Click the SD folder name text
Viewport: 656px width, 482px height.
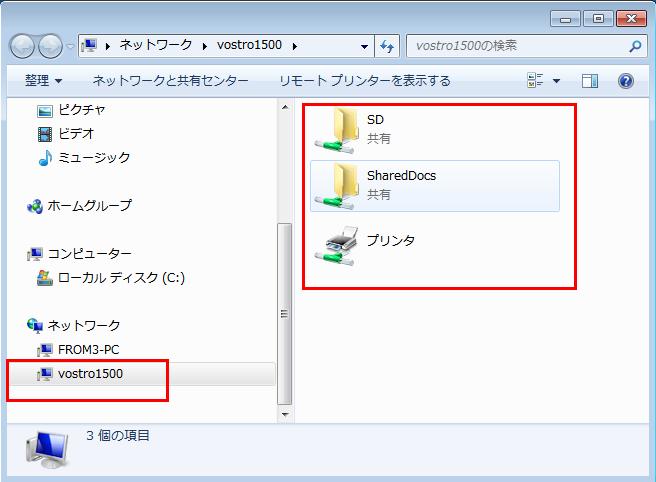pos(375,120)
